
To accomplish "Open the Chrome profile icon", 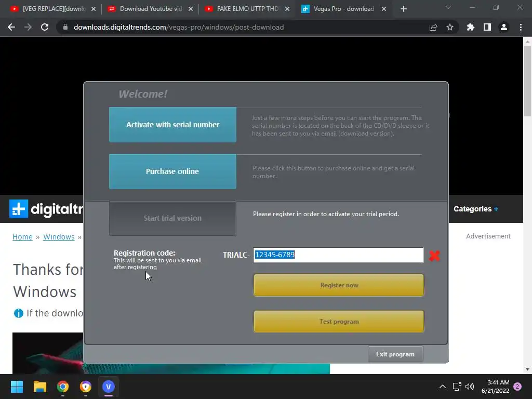I will pyautogui.click(x=504, y=27).
